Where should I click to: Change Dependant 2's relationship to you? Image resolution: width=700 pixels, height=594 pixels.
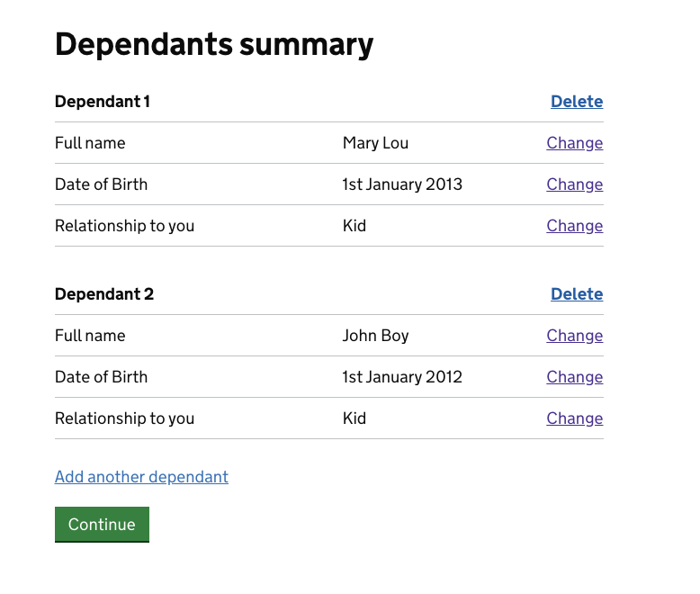(x=574, y=418)
